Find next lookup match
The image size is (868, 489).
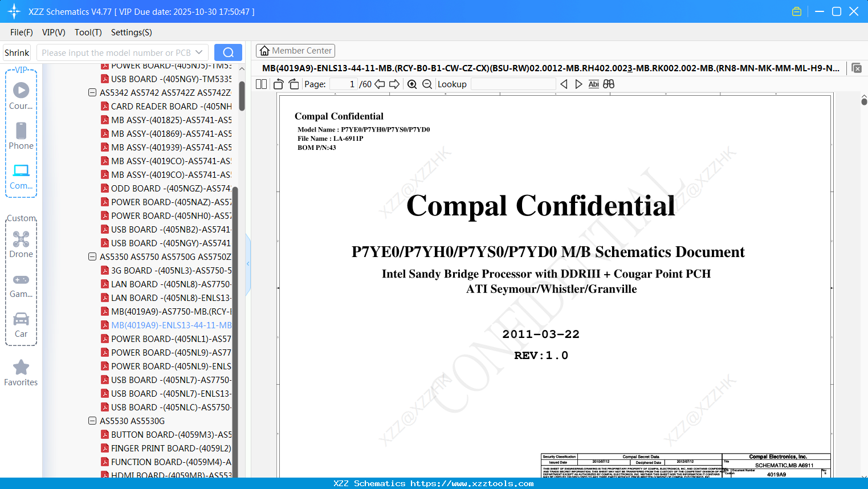(x=578, y=84)
